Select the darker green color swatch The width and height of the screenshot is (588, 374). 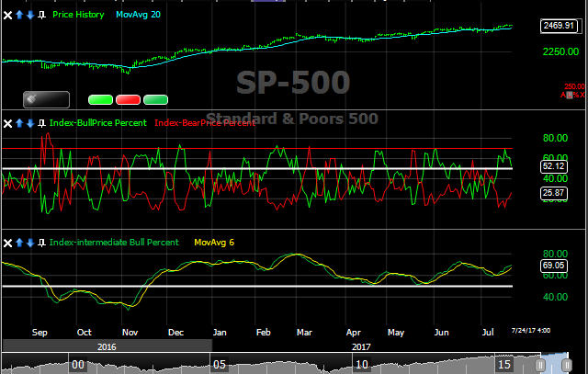[155, 100]
